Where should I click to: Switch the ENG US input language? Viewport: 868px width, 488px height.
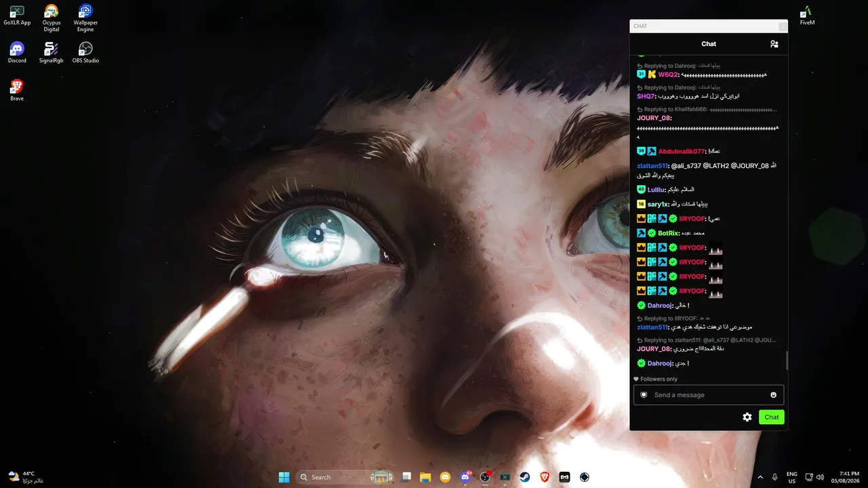click(792, 477)
